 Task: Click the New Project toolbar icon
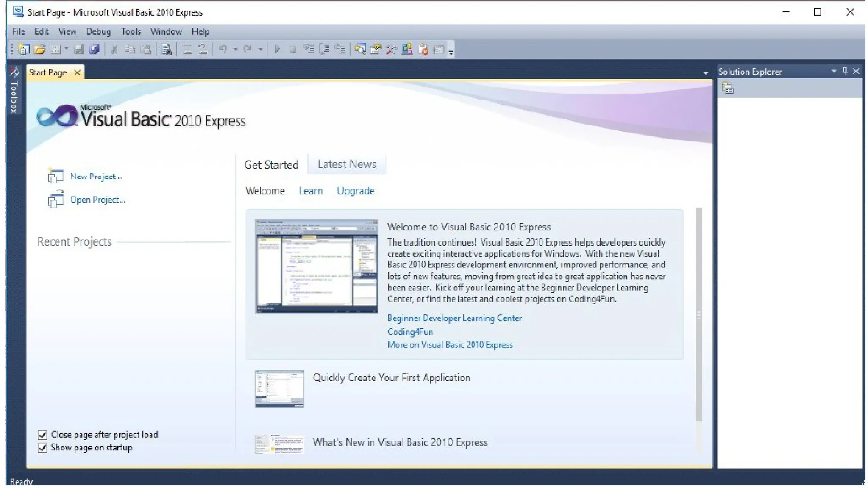24,50
